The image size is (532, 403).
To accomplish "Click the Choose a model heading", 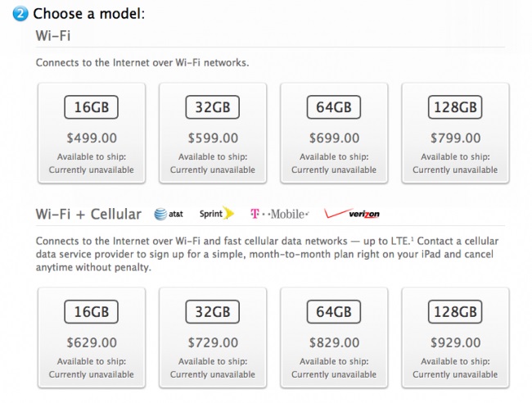I will pyautogui.click(x=89, y=14).
